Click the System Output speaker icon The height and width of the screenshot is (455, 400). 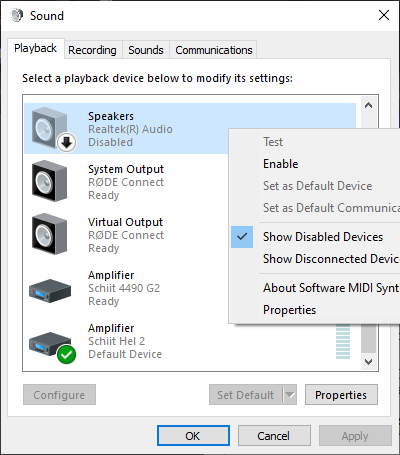tap(49, 181)
